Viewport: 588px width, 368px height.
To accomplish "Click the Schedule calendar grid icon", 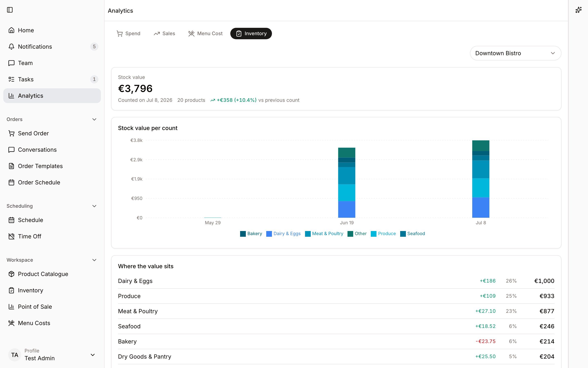I will click(11, 220).
